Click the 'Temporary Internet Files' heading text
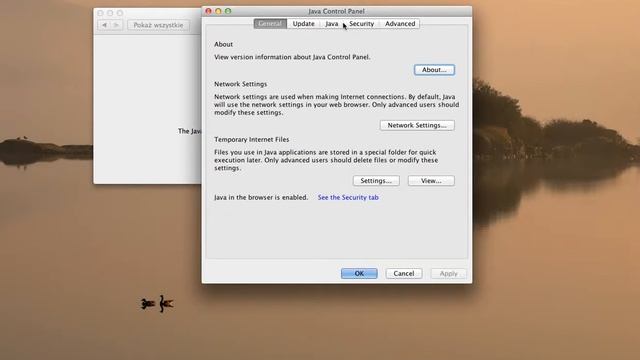The width and height of the screenshot is (640, 360). (251, 140)
